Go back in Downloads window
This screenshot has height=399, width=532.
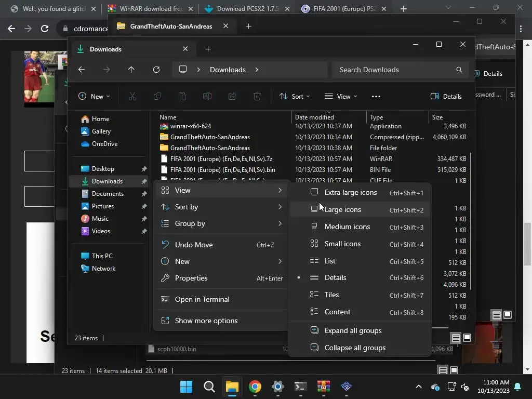(82, 70)
